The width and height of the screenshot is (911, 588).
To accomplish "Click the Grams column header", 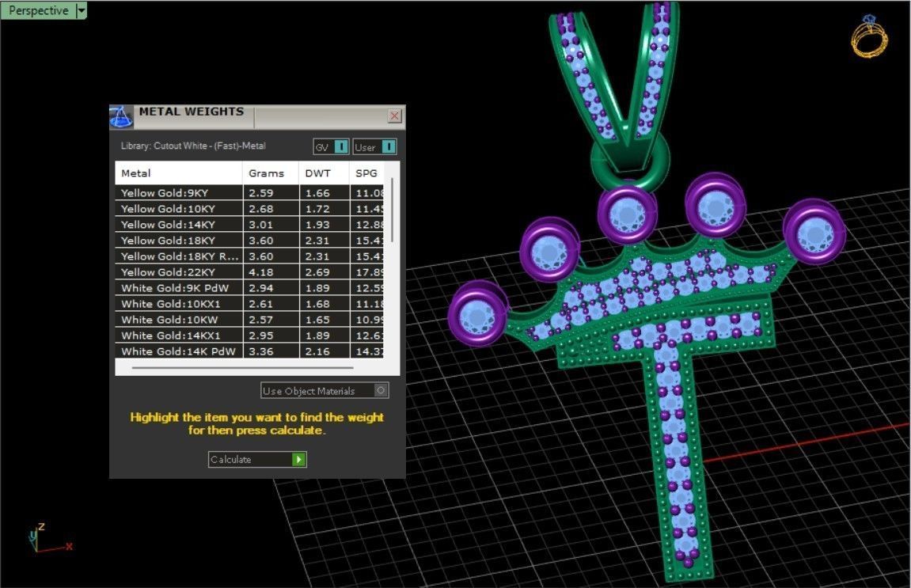I will point(270,173).
